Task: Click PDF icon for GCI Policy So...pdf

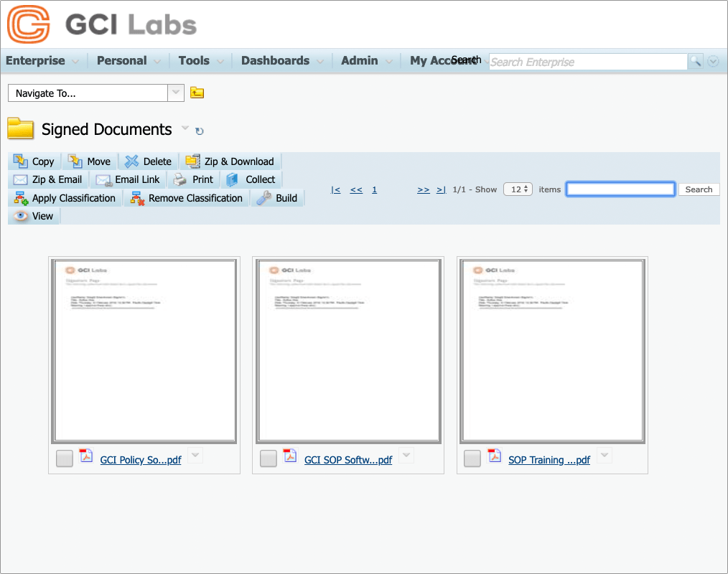Action: (x=86, y=456)
